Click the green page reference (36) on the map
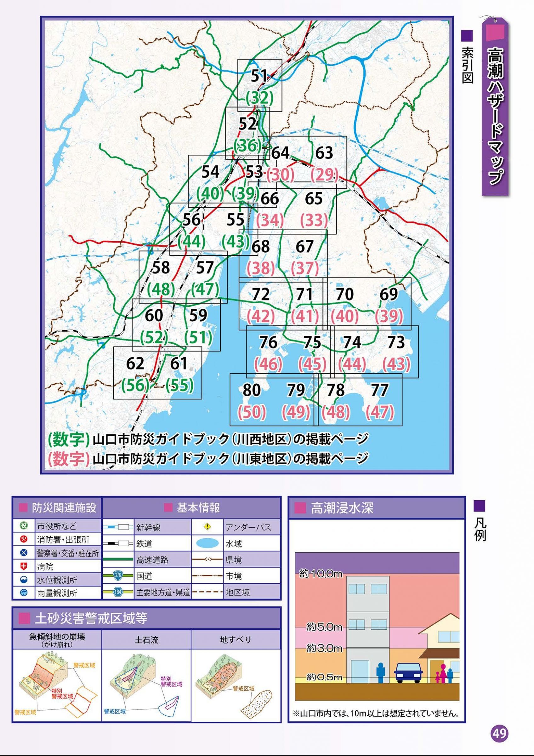The width and height of the screenshot is (534, 756). 247,145
